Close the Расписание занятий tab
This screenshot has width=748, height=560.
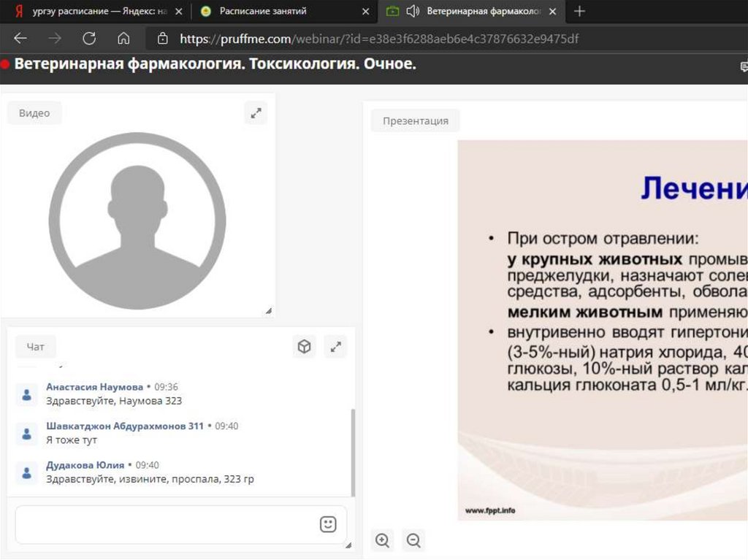click(365, 11)
